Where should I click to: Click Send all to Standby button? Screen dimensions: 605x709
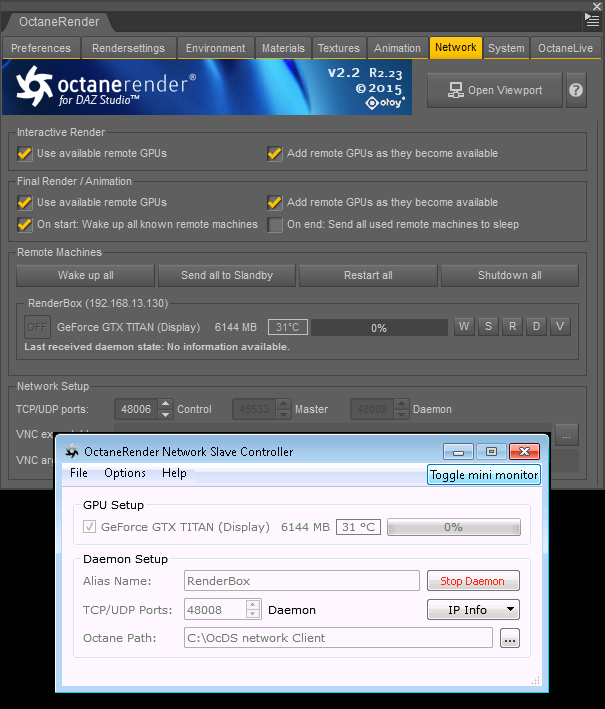[x=227, y=275]
